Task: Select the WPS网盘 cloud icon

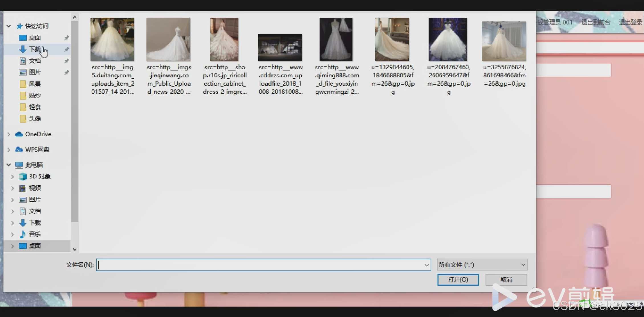Action: (19, 150)
